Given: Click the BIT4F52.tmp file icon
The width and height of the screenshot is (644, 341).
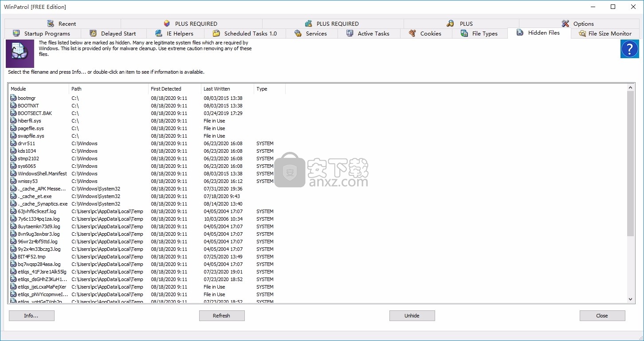Looking at the screenshot, I should click(13, 257).
